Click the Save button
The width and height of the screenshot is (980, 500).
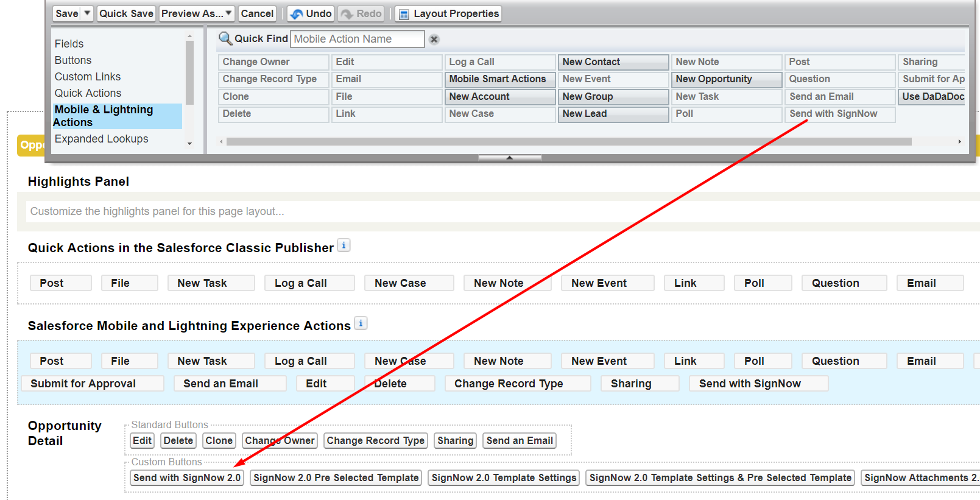[x=67, y=13]
